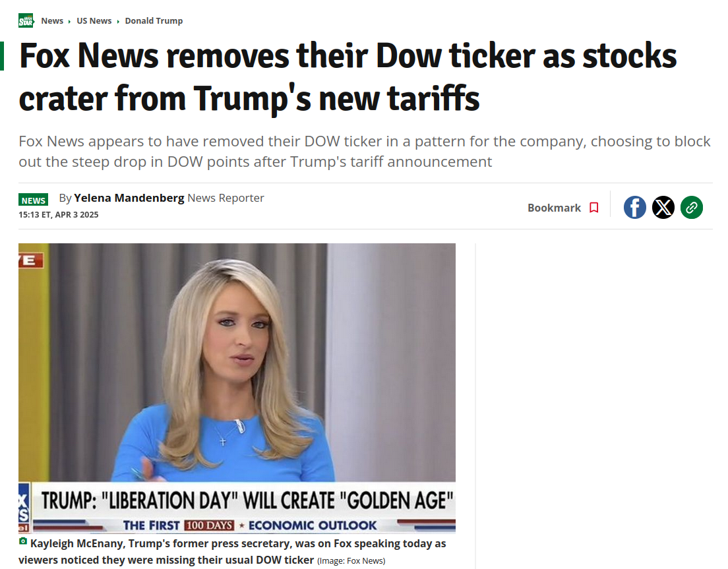Click the 15:13 ET publish date stamp
Screen dimensions: 728x569
59,215
